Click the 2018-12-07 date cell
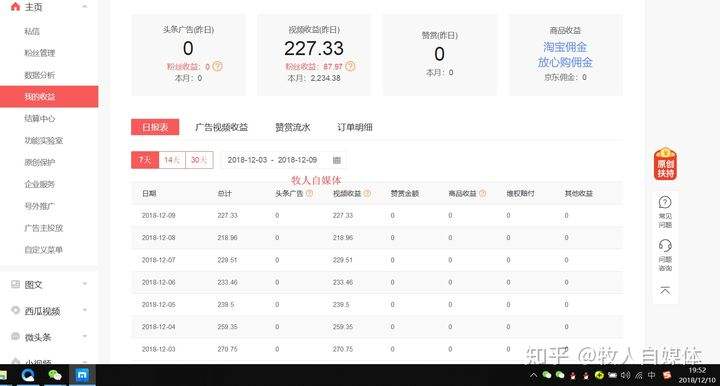Screen dimensions: 720x386 pyautogui.click(x=158, y=260)
